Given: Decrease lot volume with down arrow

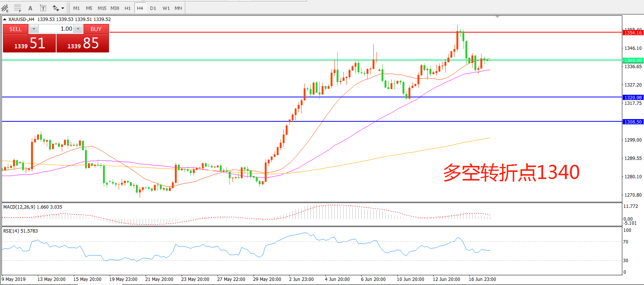Looking at the screenshot, I should [x=34, y=29].
